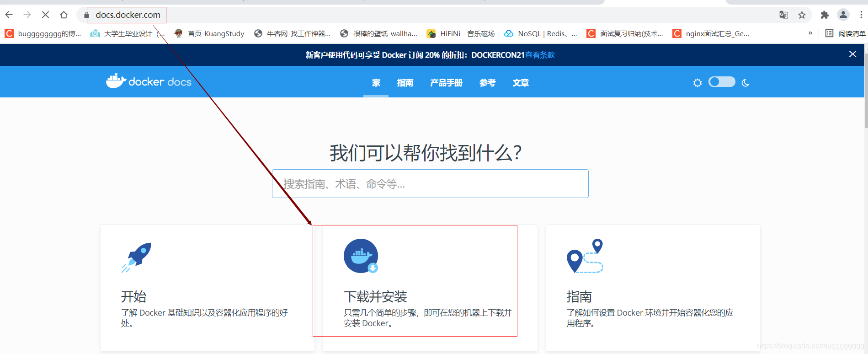Open the 阅读清单 reading list

[x=846, y=33]
